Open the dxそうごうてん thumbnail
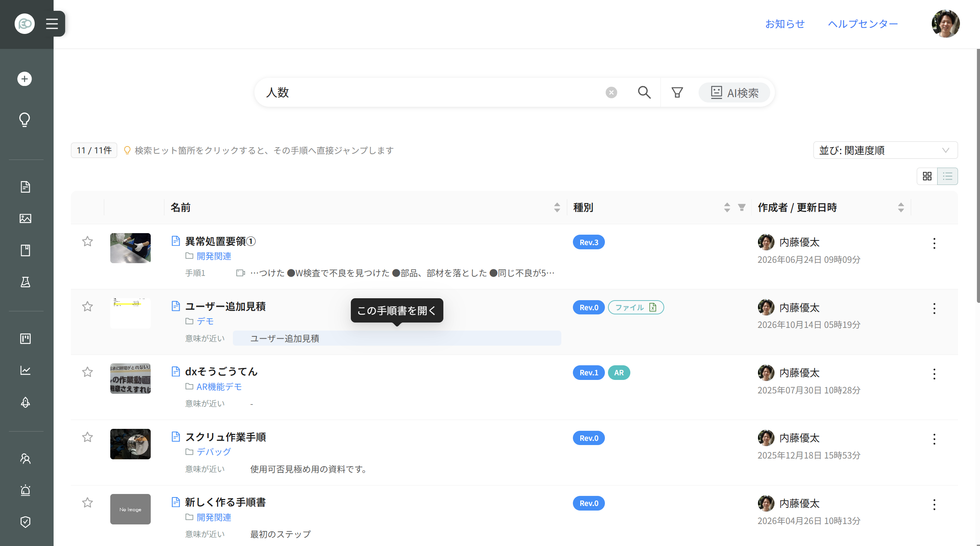This screenshot has height=546, width=980. 130,379
